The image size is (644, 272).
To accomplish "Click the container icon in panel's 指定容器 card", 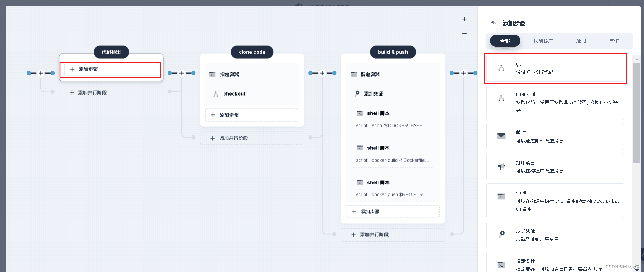I will [501, 265].
